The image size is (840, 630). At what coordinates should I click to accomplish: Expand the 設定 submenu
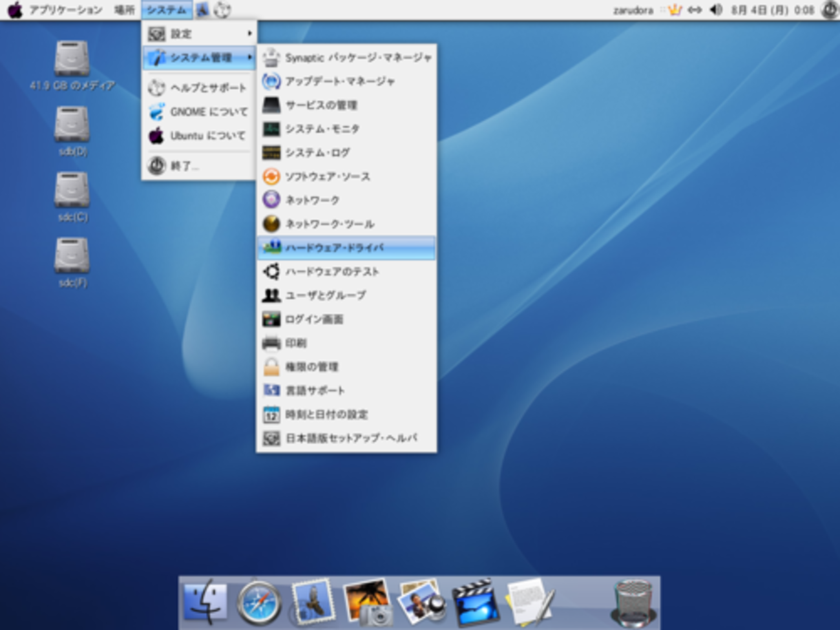pos(199,34)
